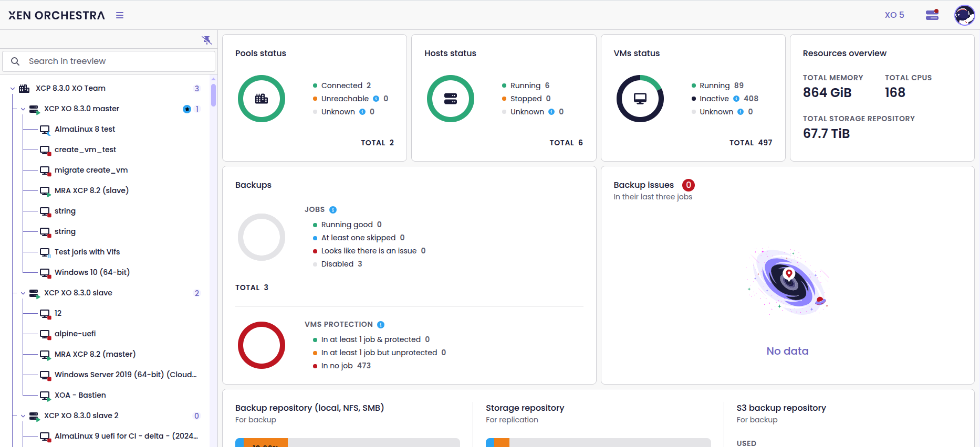980x447 pixels.
Task: Click the host icon of XCP XO 8.3.0 master
Action: click(34, 109)
